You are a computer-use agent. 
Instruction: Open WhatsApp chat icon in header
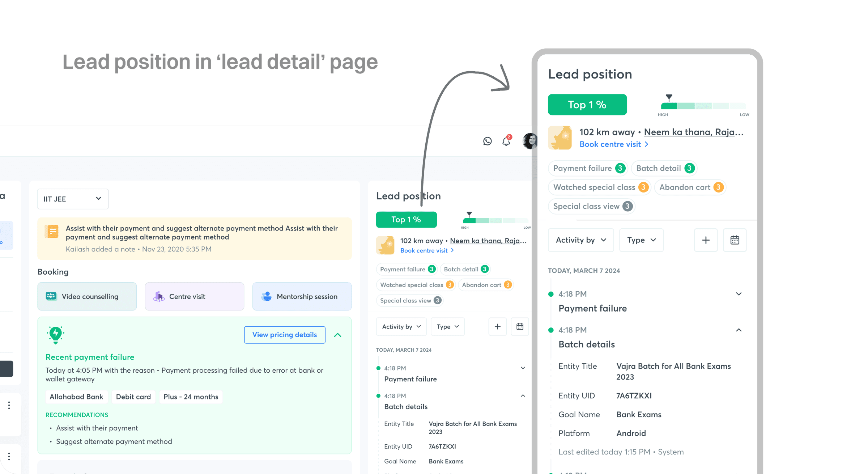487,141
